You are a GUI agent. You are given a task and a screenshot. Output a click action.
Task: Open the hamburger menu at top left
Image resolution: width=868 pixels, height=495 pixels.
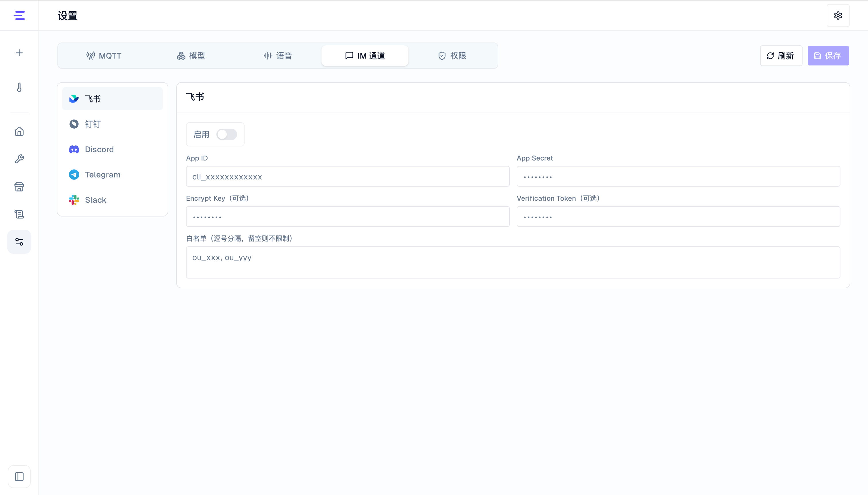click(19, 15)
